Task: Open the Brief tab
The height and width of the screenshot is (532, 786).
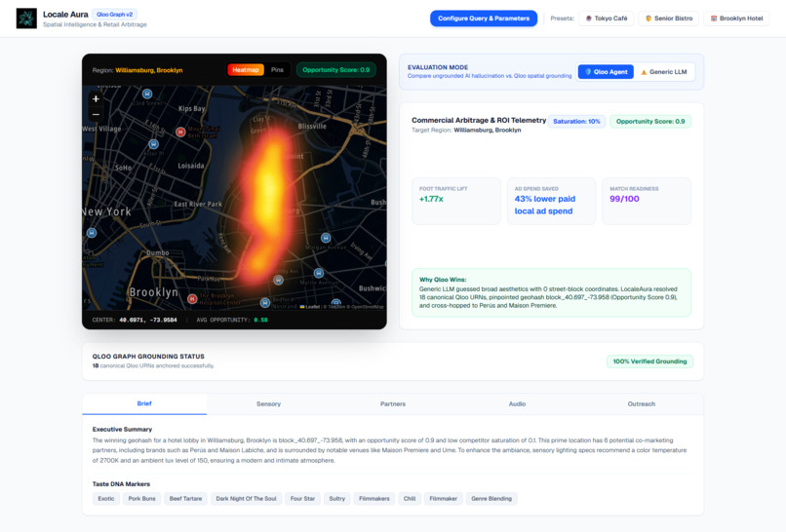Action: pos(144,403)
